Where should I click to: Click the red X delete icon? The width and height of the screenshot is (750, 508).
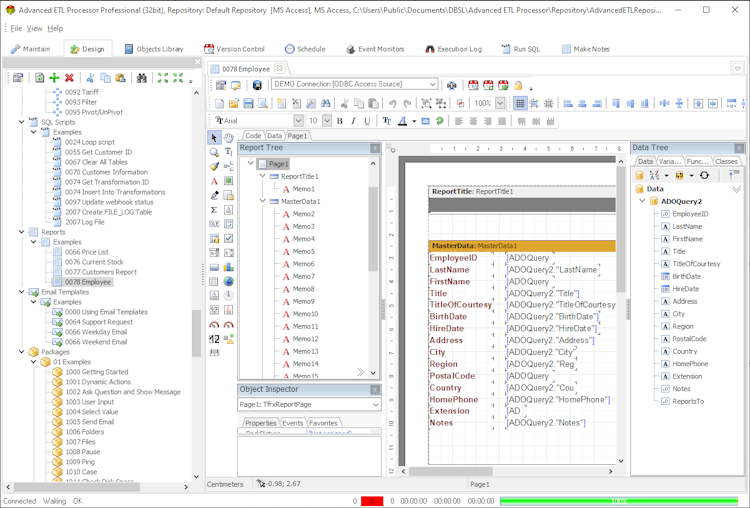69,78
